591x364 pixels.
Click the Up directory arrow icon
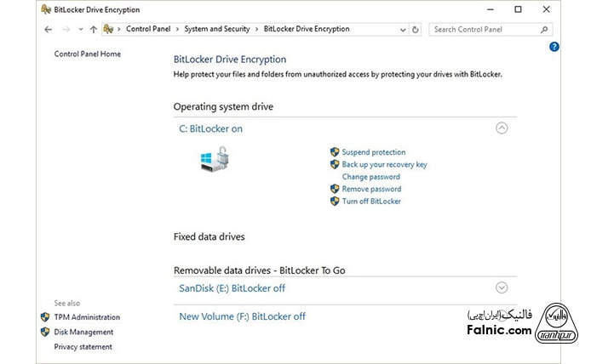93,29
